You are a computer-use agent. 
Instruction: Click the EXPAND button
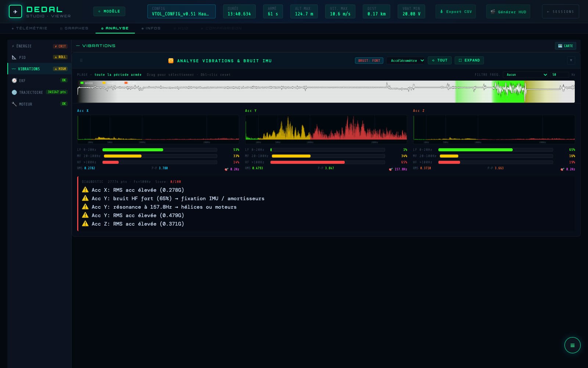coord(469,60)
